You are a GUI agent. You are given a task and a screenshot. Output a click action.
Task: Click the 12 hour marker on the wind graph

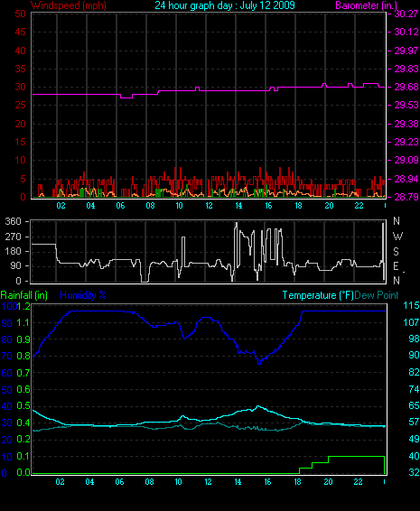coord(209,206)
